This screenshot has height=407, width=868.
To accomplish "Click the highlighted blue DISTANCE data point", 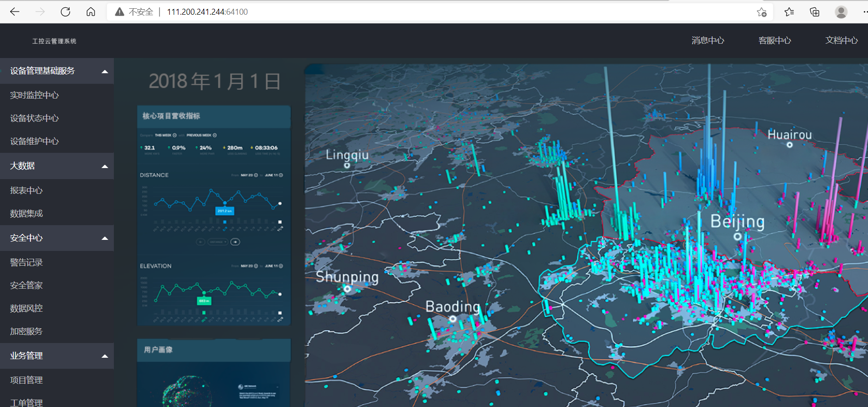I will coord(225,203).
